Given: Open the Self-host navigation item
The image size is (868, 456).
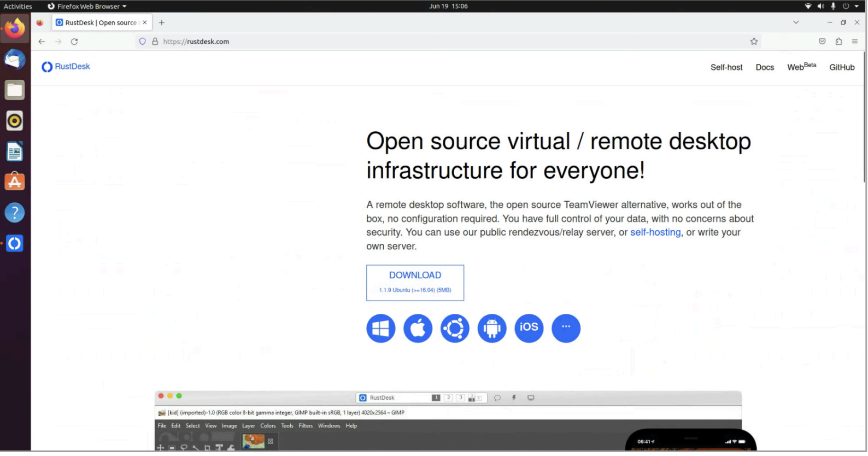Looking at the screenshot, I should click(x=726, y=68).
